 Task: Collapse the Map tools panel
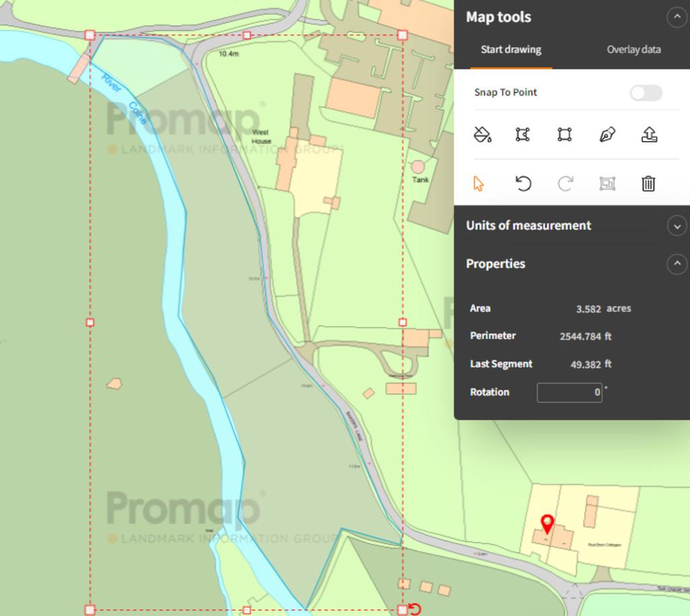point(677,17)
